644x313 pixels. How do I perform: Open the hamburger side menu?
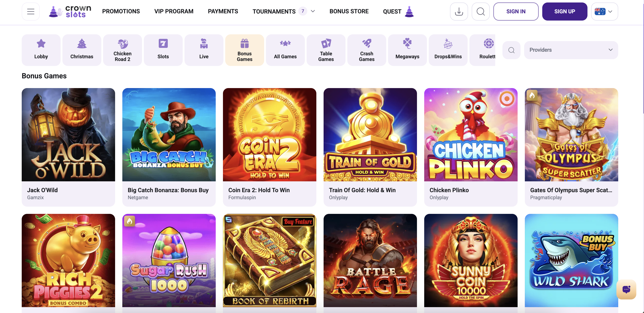click(x=31, y=12)
